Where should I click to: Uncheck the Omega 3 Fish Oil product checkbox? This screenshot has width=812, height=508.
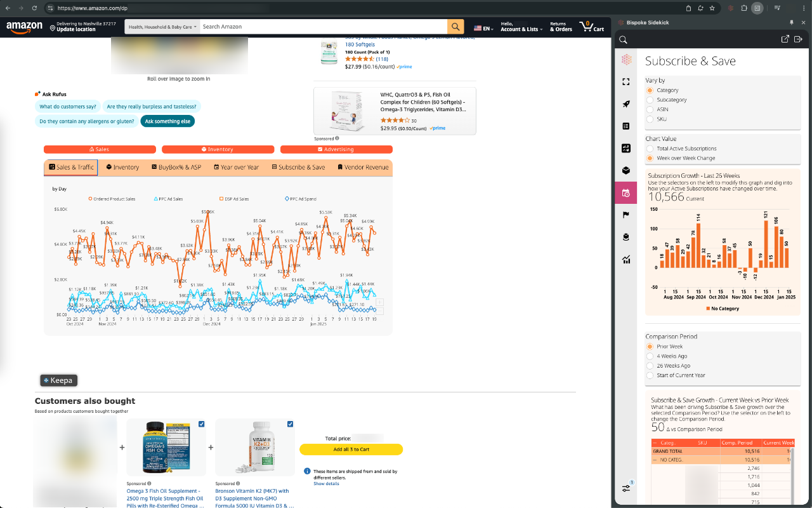point(201,424)
